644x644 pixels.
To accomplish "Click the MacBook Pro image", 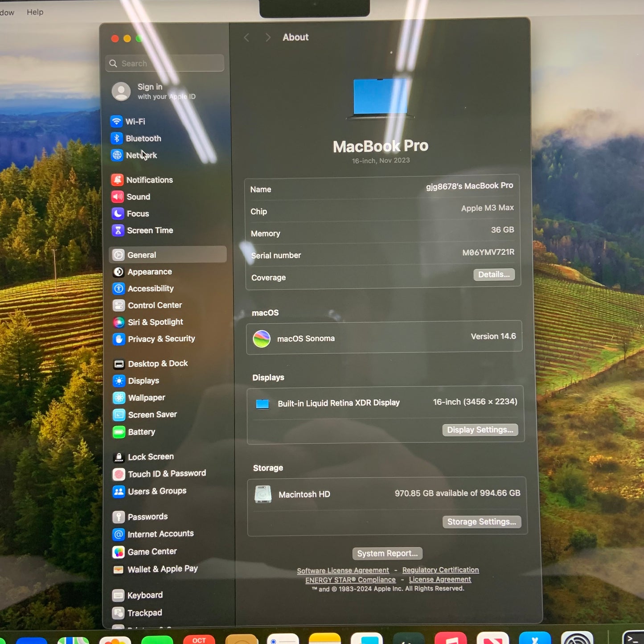I will (x=380, y=99).
